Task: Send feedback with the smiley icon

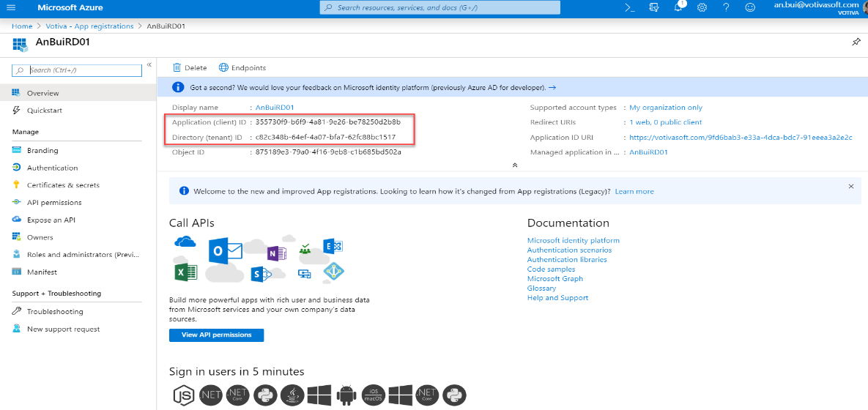Action: [750, 8]
